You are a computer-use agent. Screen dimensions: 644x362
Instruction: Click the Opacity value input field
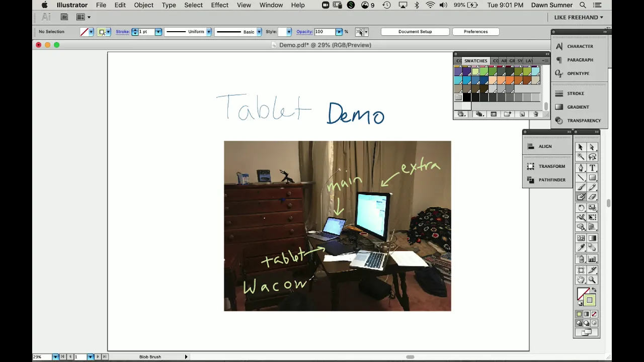[x=325, y=32]
